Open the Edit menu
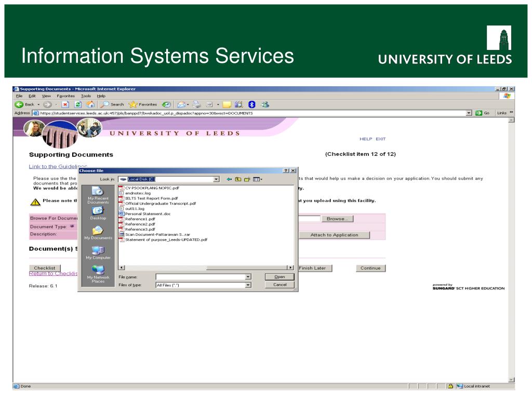 32,96
